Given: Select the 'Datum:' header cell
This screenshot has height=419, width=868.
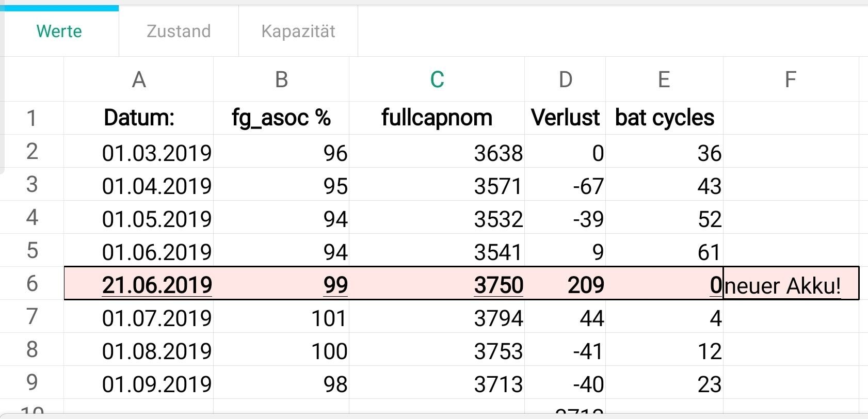Looking at the screenshot, I should coord(139,118).
